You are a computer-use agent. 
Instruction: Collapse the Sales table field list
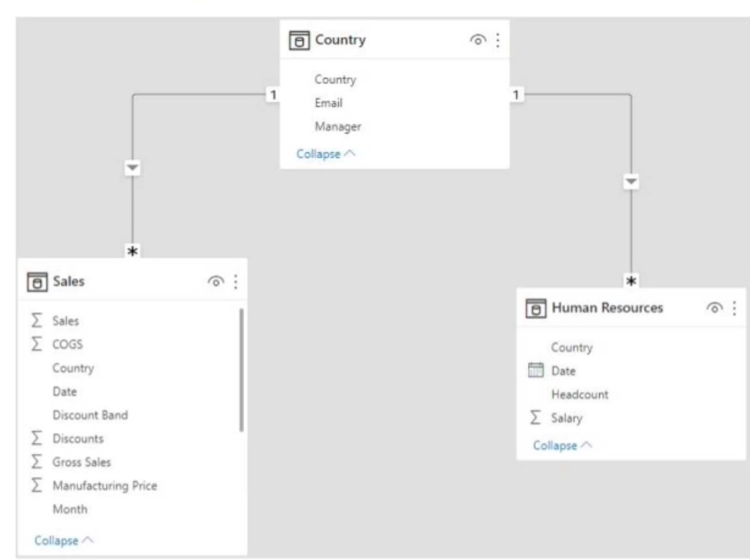click(64, 540)
